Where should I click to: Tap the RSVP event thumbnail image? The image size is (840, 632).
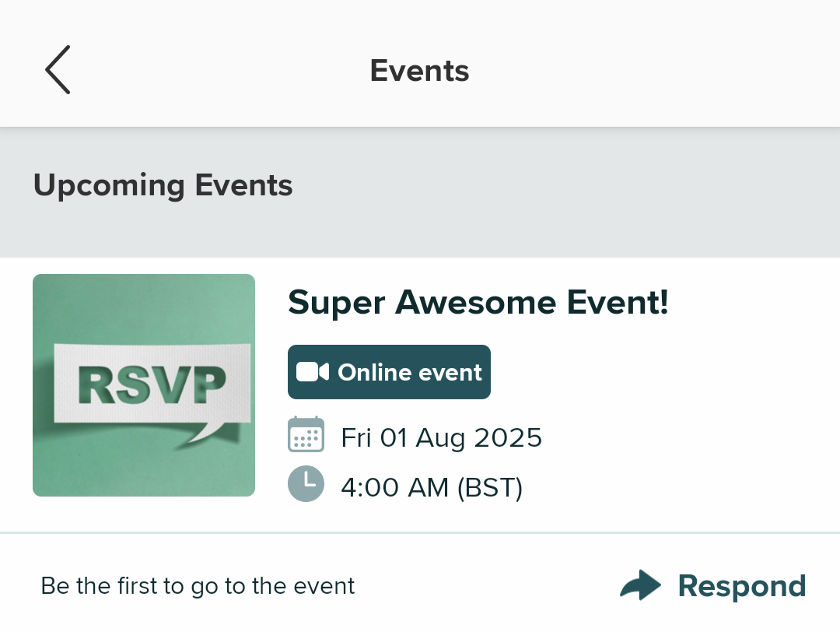(x=143, y=384)
